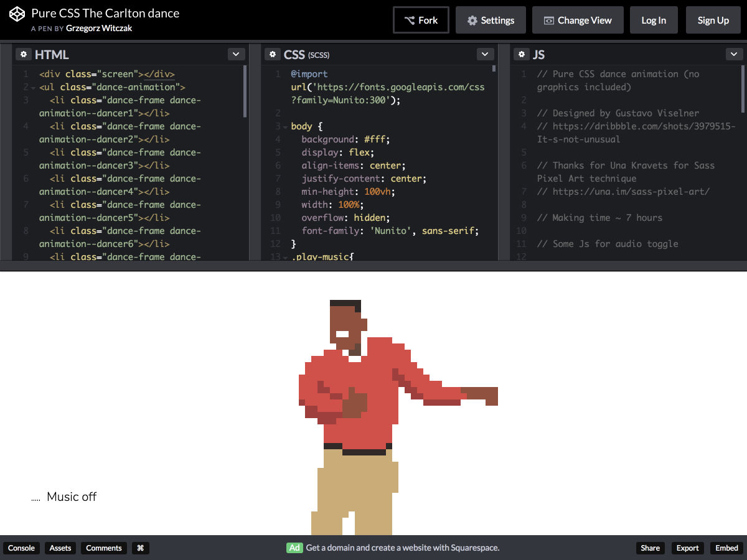747x560 pixels.
Task: Click the 'div class="screen"' HTML line
Action: pos(107,74)
